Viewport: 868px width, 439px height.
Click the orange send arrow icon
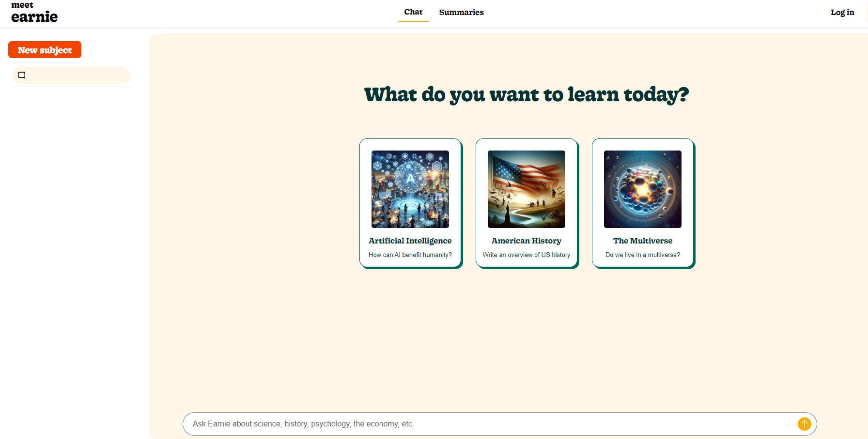804,424
